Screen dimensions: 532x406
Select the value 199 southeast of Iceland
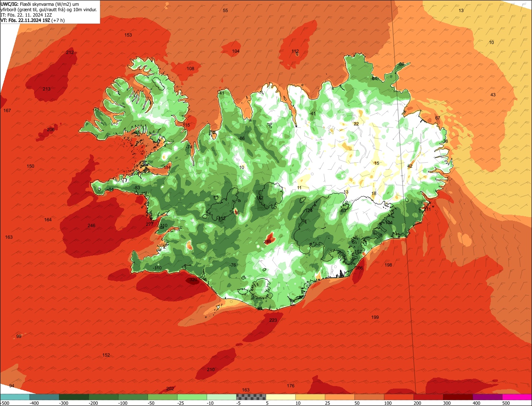pyautogui.click(x=375, y=317)
